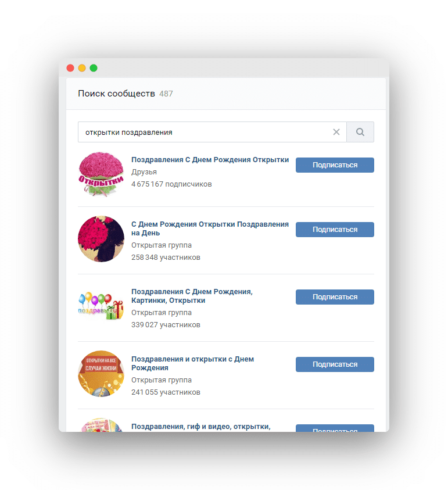Click the partially visible bottom Подписаться button
Screen dimensions: 448x490
click(335, 428)
